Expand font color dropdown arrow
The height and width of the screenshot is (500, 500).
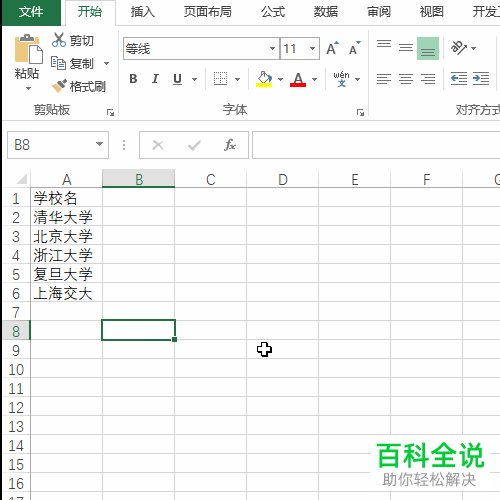314,79
